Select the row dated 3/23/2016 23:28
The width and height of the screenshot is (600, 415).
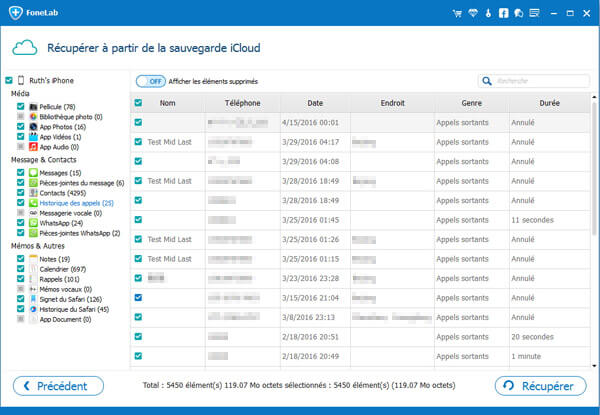pyautogui.click(x=360, y=278)
